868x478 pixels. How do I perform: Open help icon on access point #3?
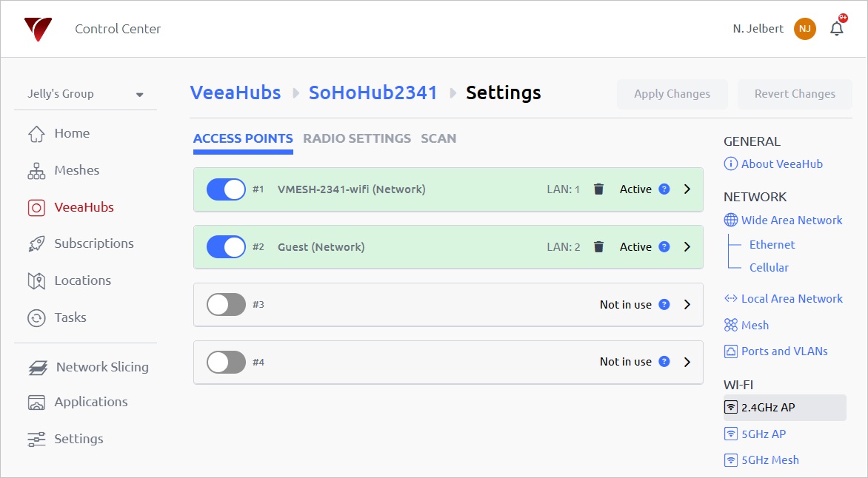(x=664, y=304)
